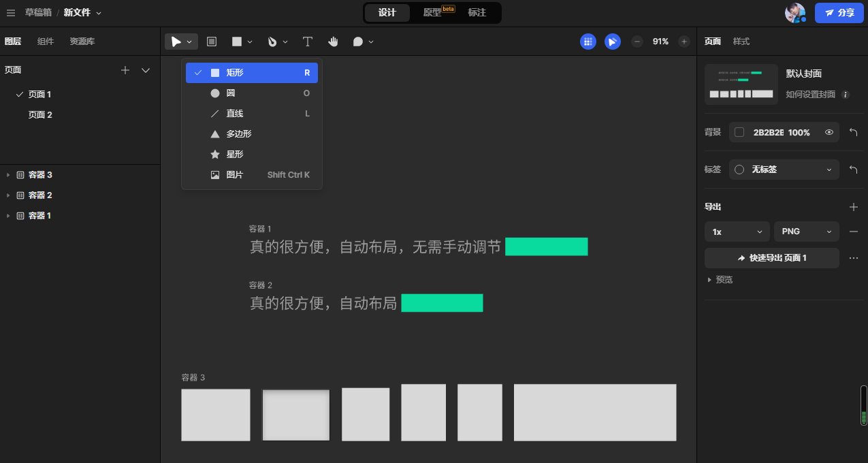This screenshot has width=868, height=463.
Task: Open PNG export format dropdown
Action: tap(807, 231)
